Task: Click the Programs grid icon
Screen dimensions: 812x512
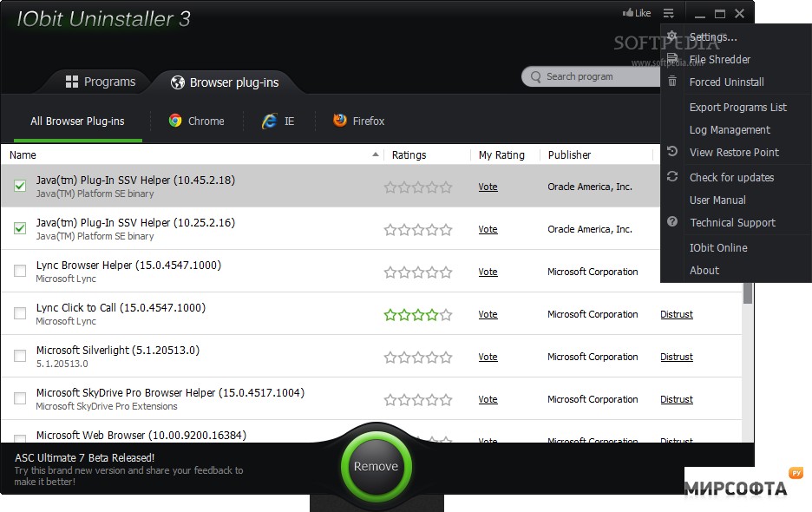Action: 72,82
